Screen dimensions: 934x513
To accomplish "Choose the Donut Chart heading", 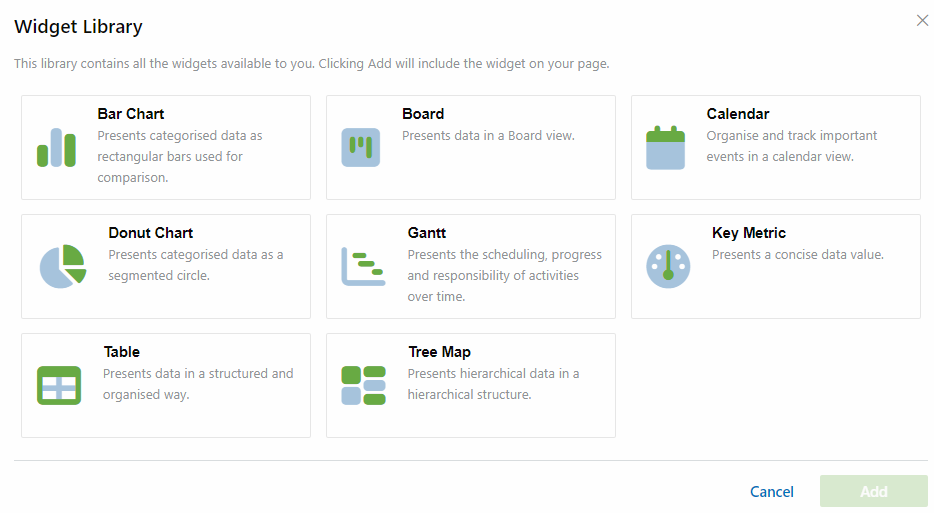I will tap(151, 233).
